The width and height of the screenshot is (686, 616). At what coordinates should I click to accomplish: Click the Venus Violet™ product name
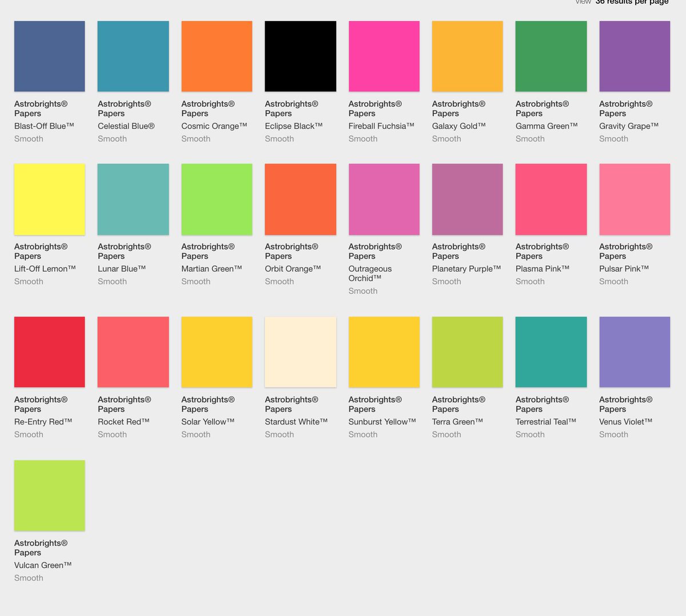coord(626,422)
